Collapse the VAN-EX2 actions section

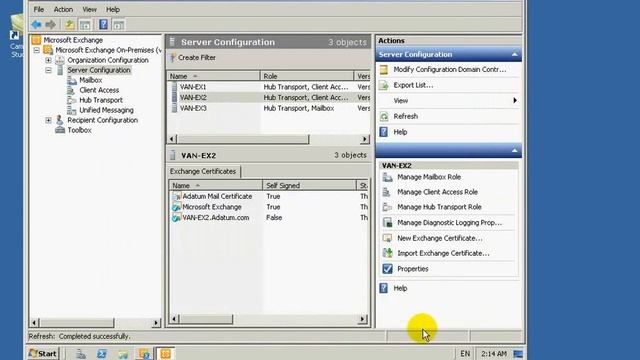pos(514,151)
